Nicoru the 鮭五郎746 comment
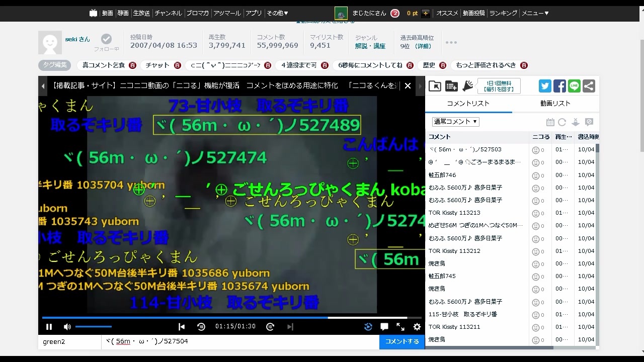Image resolution: width=644 pixels, height=362 pixels. click(x=536, y=175)
